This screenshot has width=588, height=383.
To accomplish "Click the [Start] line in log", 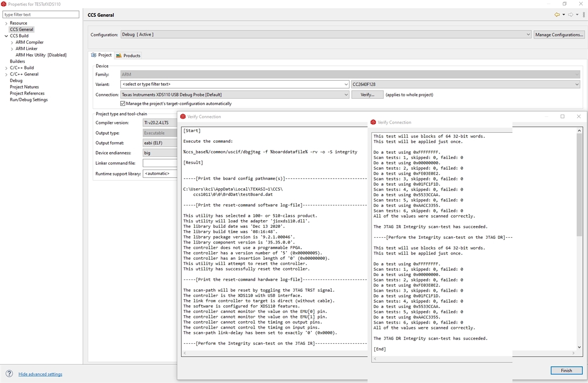I will coord(192,130).
